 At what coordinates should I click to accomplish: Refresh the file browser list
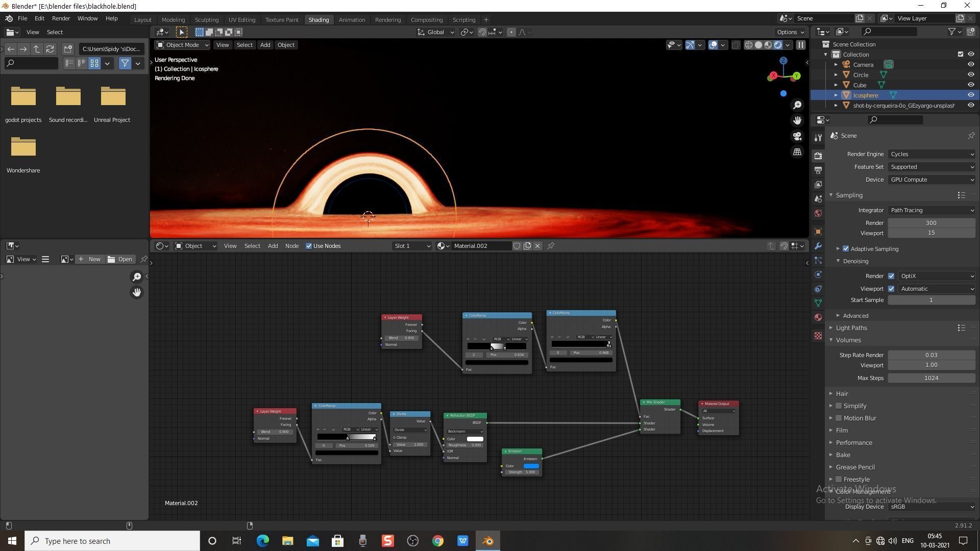point(50,49)
